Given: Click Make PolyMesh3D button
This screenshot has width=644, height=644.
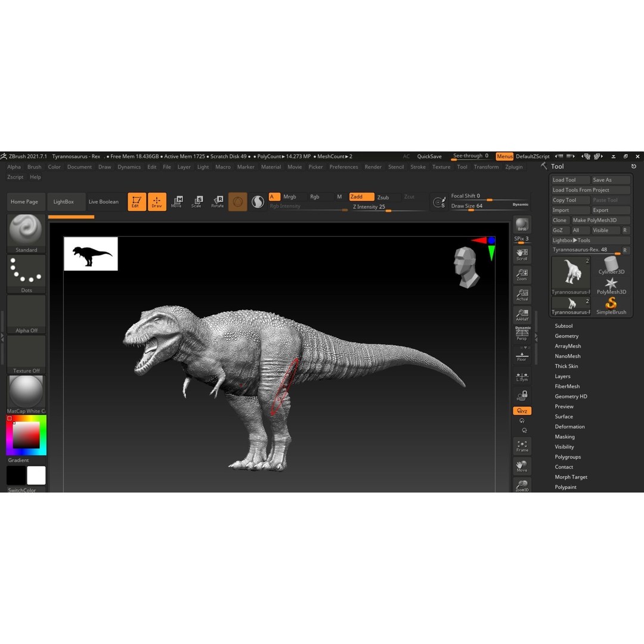Looking at the screenshot, I should 601,220.
